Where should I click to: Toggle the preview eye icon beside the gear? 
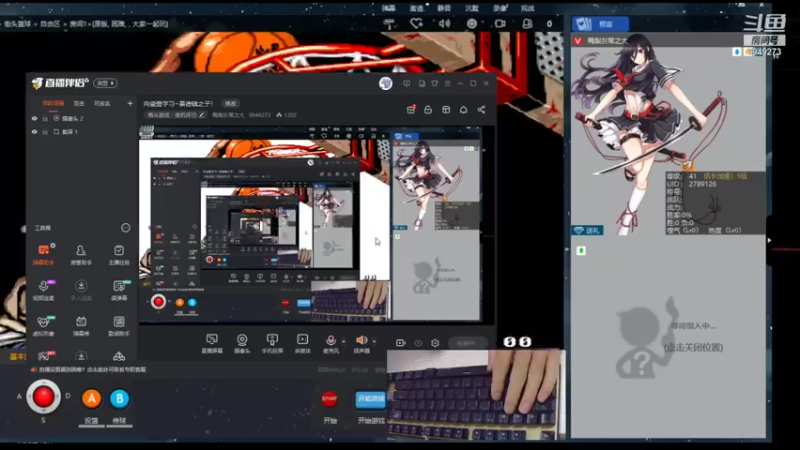click(418, 343)
